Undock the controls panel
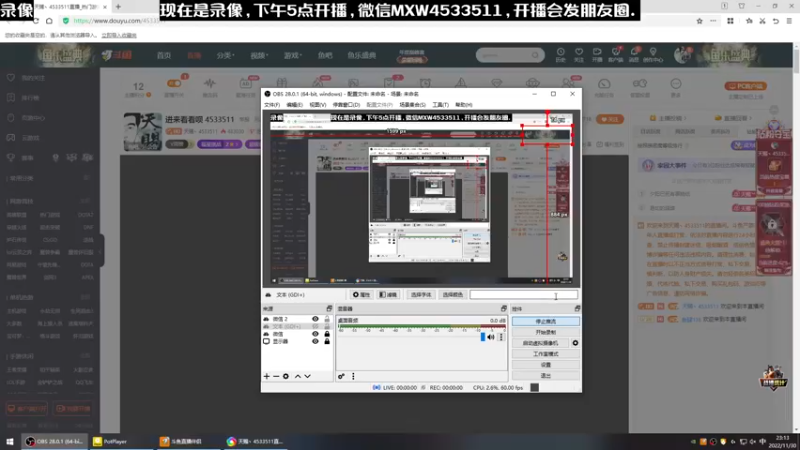This screenshot has width=800, height=450. tap(577, 309)
